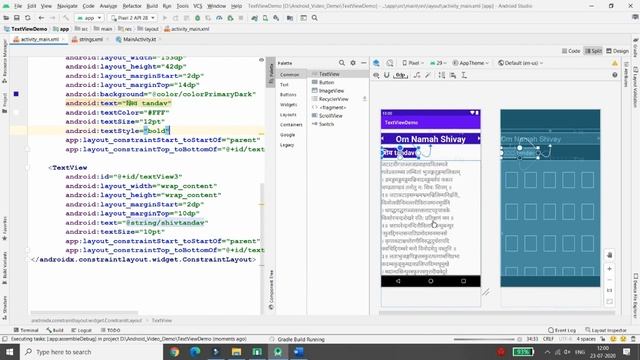Pick RecyclerView from the palette
640x360 pixels.
click(x=333, y=99)
